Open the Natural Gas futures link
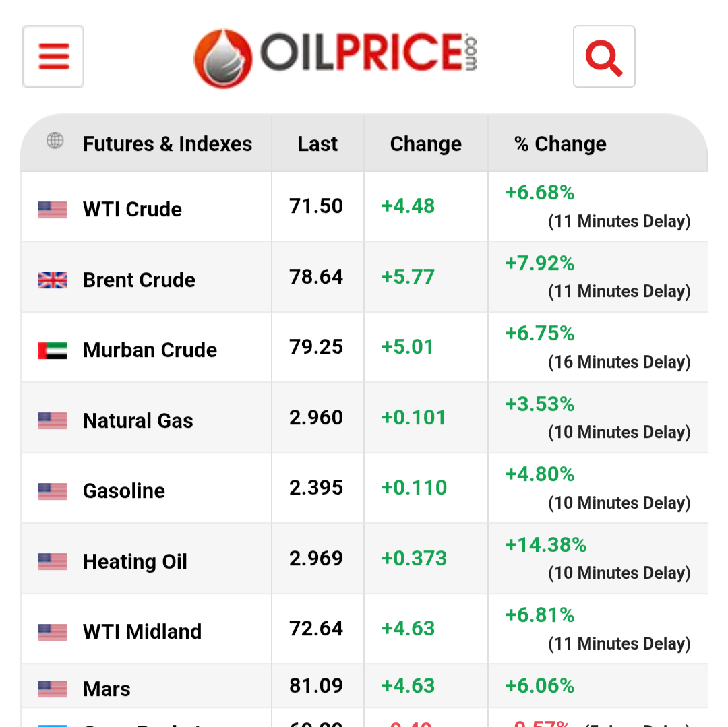728x727 pixels. pyautogui.click(x=138, y=421)
